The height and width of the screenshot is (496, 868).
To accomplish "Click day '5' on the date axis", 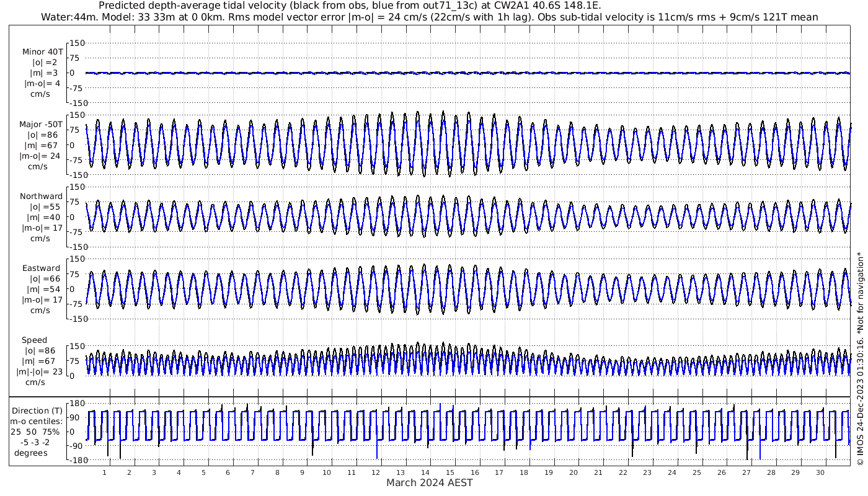I will click(x=203, y=472).
